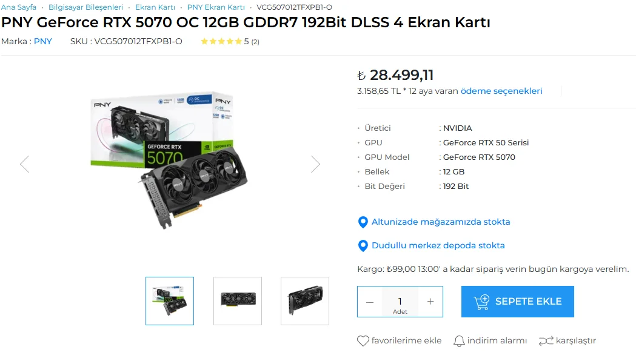Increase quantity with the plus button

point(430,302)
